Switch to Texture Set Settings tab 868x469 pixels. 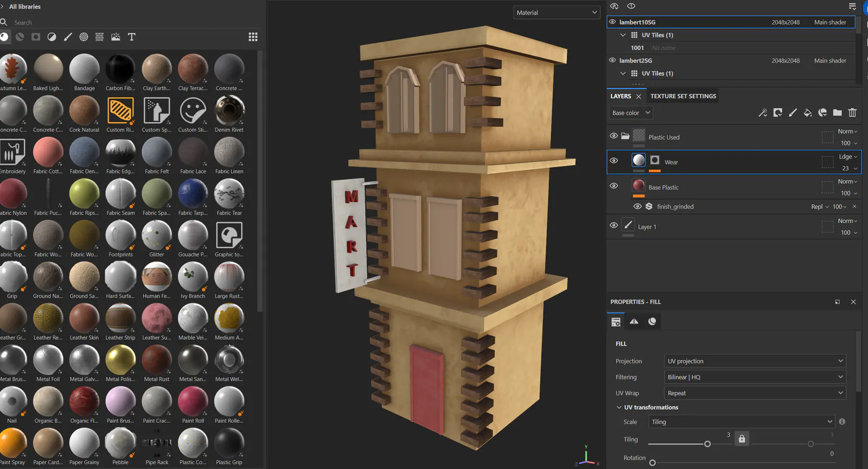[683, 96]
